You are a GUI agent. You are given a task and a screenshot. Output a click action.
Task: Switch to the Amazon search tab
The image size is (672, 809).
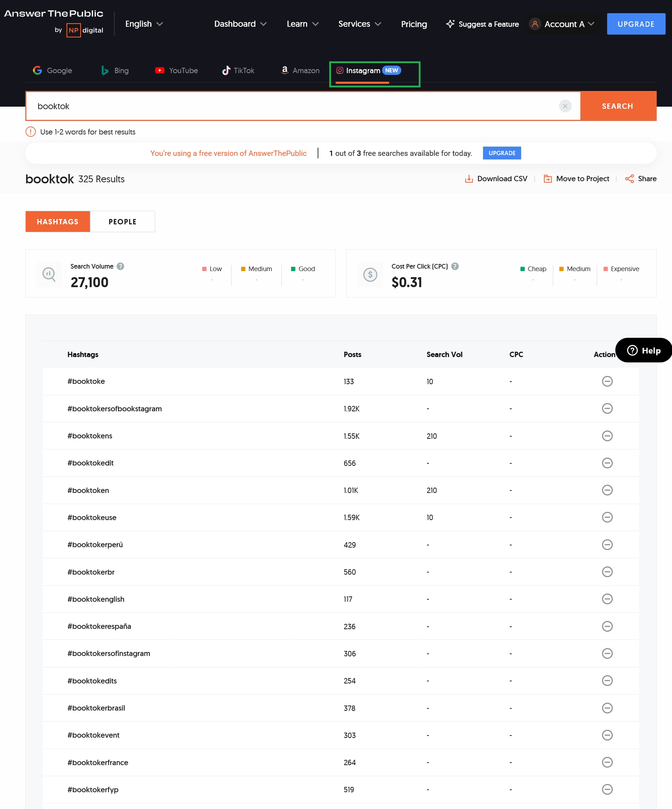(300, 71)
